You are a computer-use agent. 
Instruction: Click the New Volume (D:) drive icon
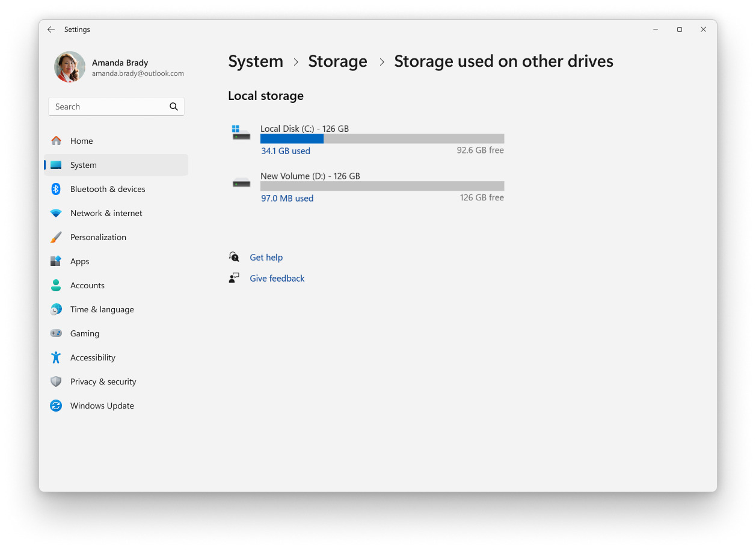(x=241, y=182)
